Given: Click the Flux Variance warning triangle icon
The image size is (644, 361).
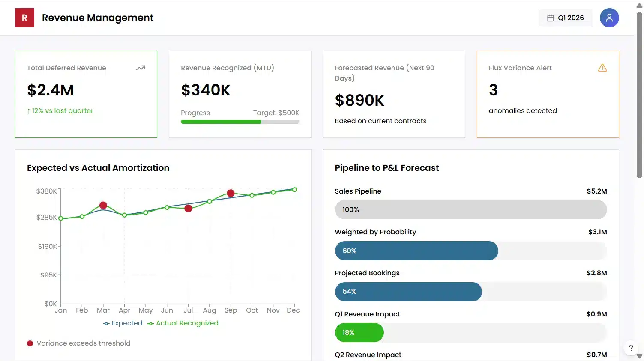Looking at the screenshot, I should coord(602,68).
